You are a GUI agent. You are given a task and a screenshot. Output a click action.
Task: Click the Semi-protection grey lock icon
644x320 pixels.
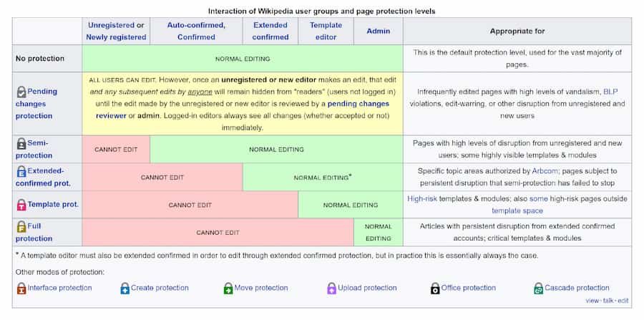pos(21,143)
